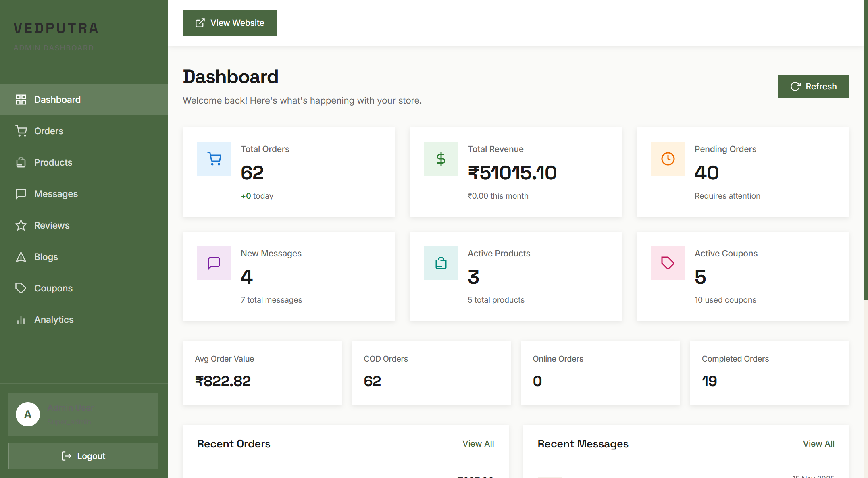Screen dimensions: 868x478
Task: Refresh the dashboard data
Action: pos(813,86)
